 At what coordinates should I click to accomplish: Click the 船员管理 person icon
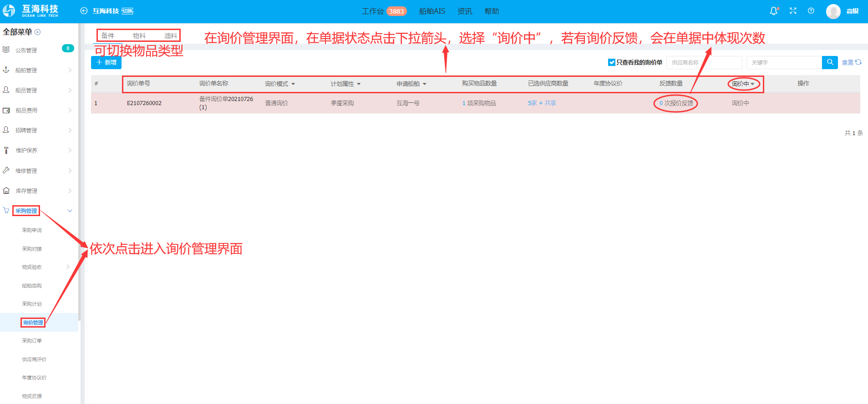pyautogui.click(x=6, y=90)
